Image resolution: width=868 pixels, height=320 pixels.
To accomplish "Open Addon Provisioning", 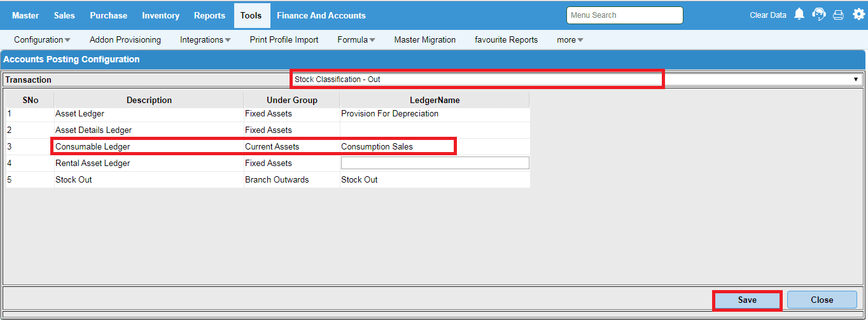I will 125,39.
